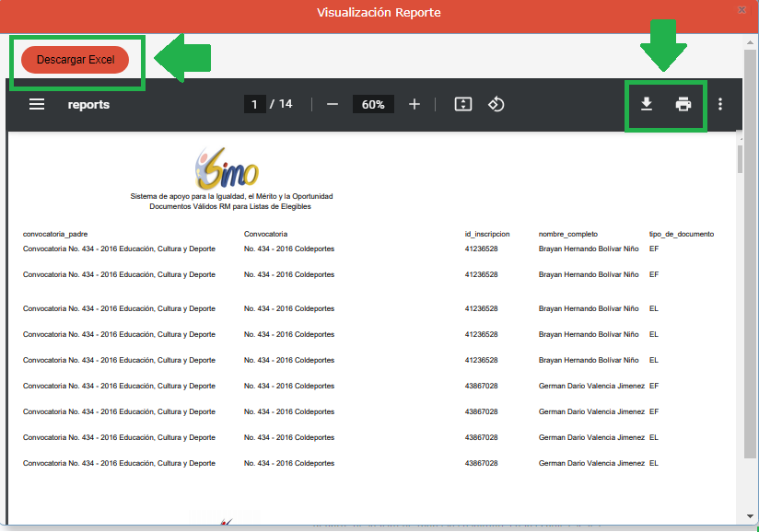Click the PDF viewer vertical scrollbar thumb

click(740, 158)
